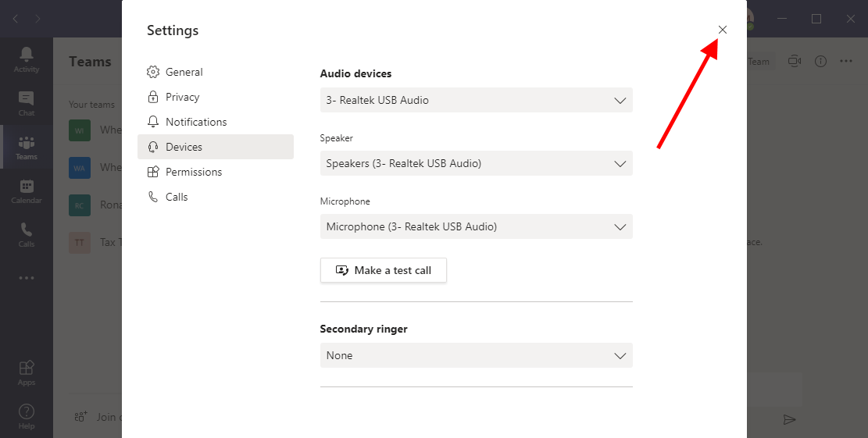Switch to General settings tab
The image size is (868, 438).
(x=184, y=72)
